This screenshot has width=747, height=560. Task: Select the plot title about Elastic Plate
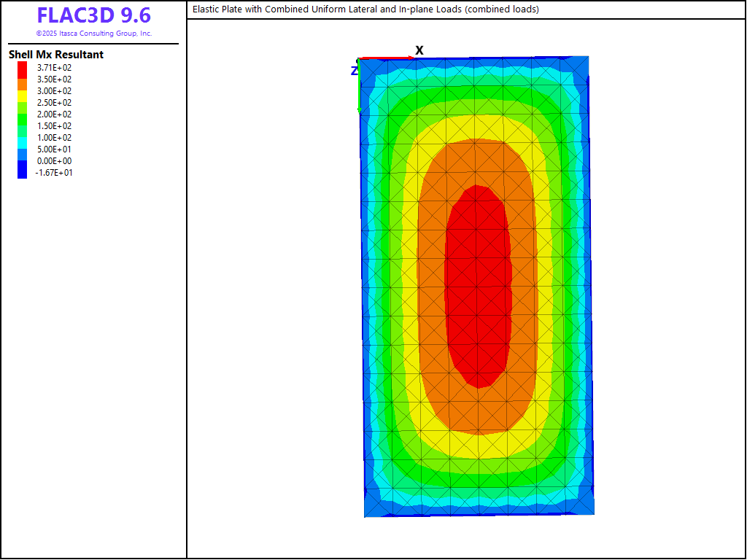pos(365,9)
